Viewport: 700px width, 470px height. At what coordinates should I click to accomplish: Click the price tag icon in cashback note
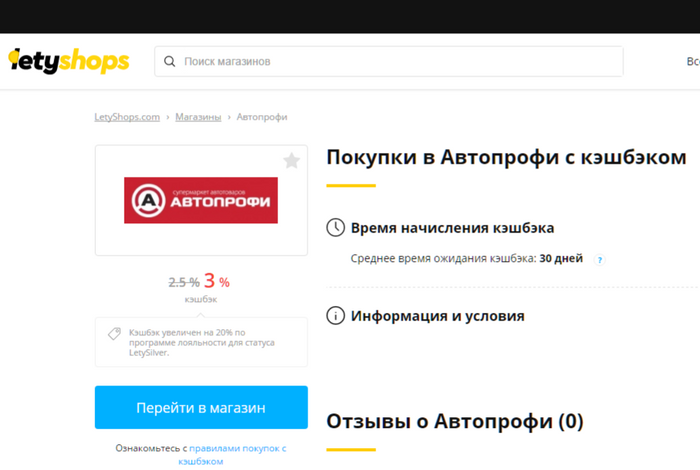[114, 333]
